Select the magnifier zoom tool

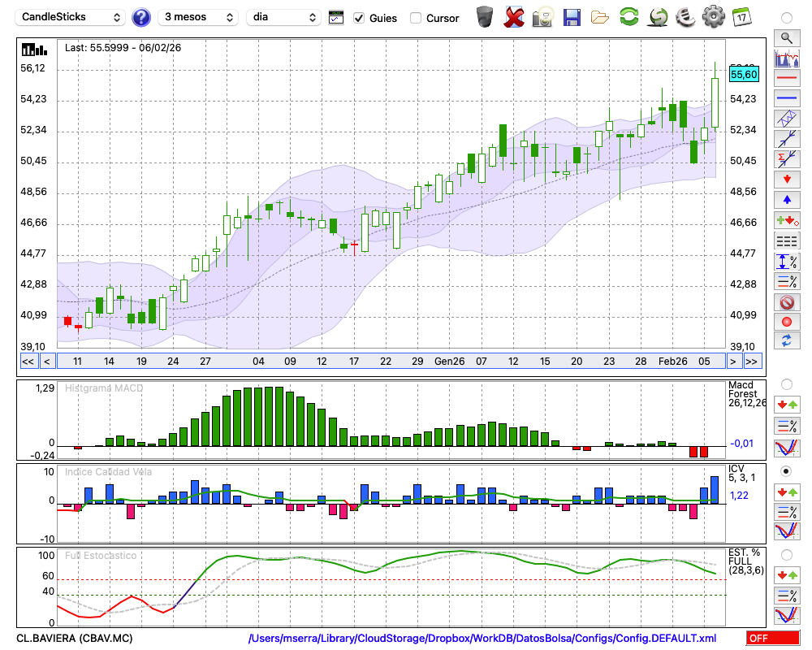click(x=786, y=37)
